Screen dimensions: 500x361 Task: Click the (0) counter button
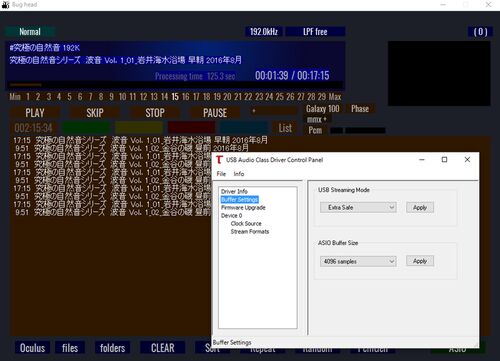point(480,32)
